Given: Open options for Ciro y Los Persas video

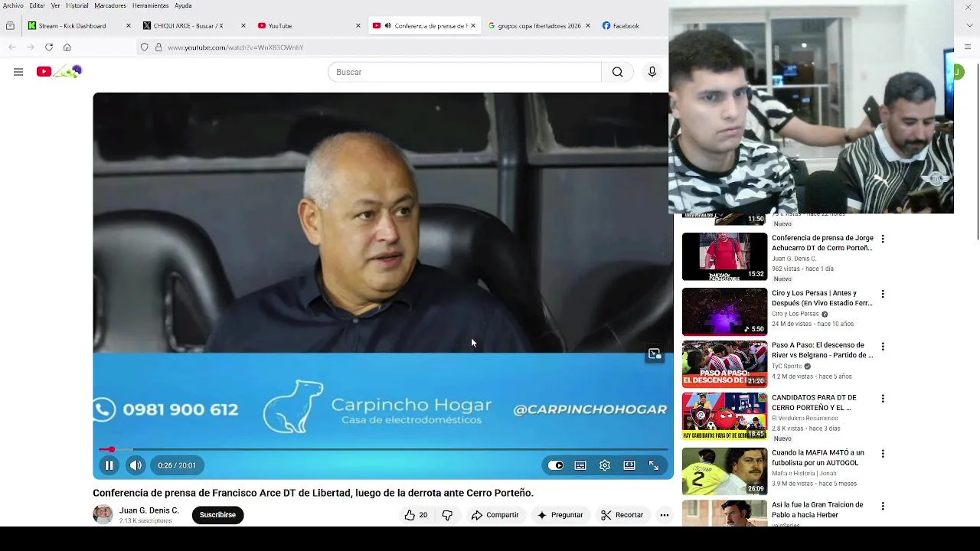Looking at the screenshot, I should click(883, 294).
